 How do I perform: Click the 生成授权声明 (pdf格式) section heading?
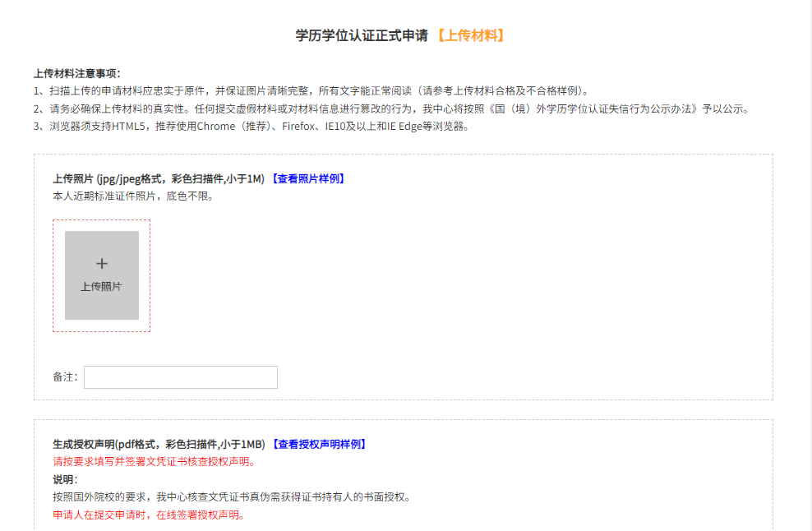click(x=158, y=445)
